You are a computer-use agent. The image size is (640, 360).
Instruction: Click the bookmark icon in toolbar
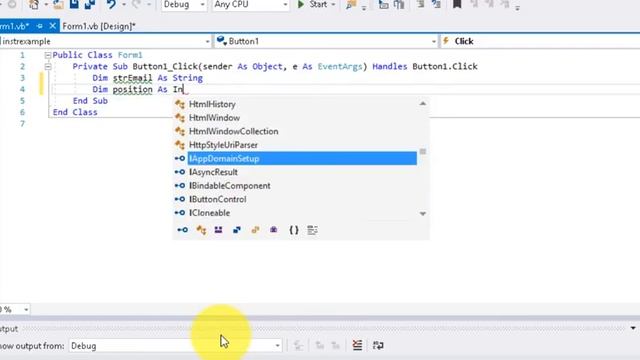pos(457,4)
